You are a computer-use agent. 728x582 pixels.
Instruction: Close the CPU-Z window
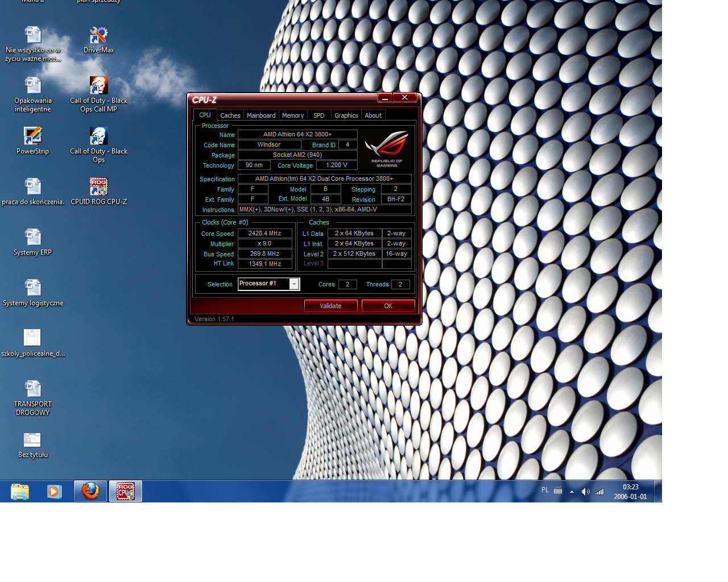(405, 98)
